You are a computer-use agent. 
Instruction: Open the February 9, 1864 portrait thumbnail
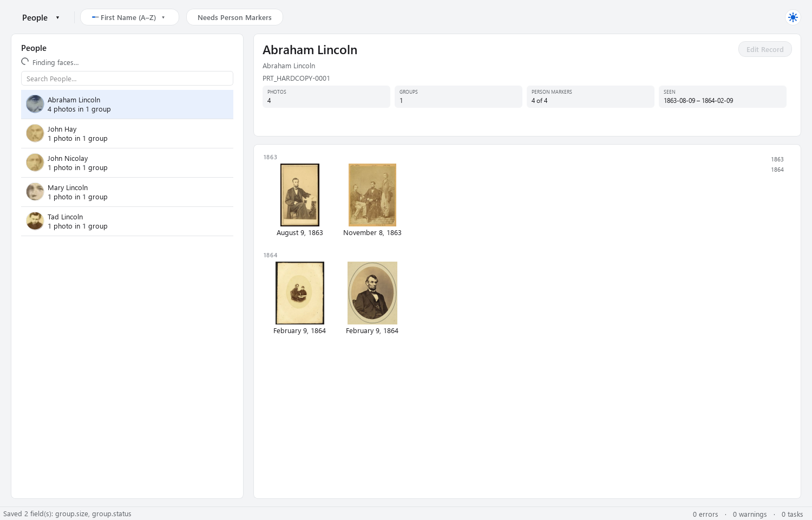click(372, 293)
